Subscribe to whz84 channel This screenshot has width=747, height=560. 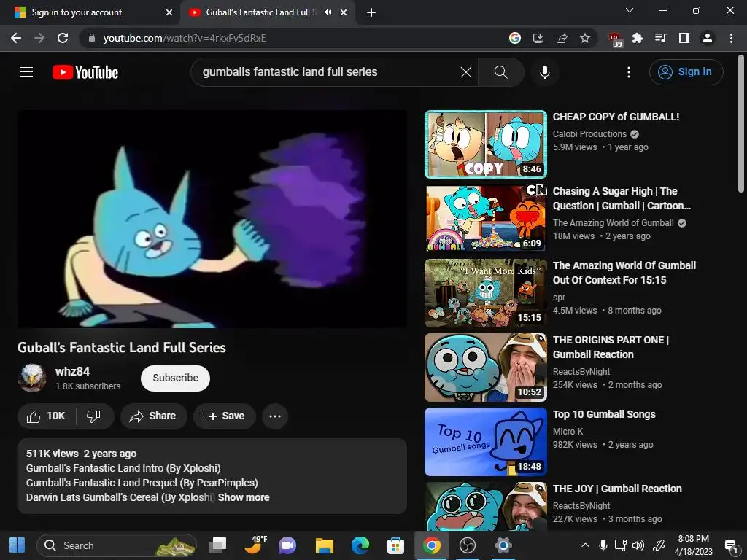click(x=175, y=378)
